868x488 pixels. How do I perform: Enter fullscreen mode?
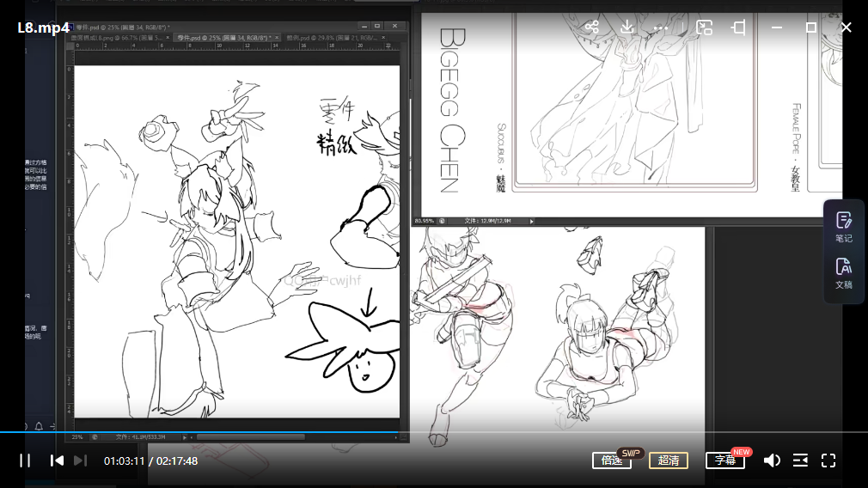point(828,461)
